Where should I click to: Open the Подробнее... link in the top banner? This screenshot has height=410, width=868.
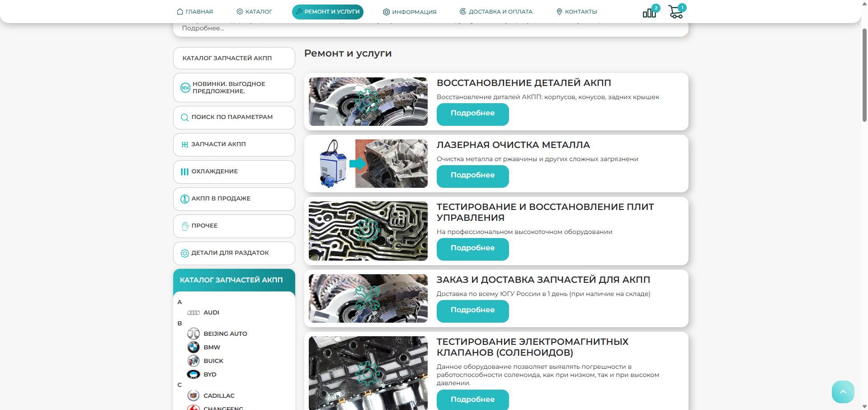[x=203, y=28]
